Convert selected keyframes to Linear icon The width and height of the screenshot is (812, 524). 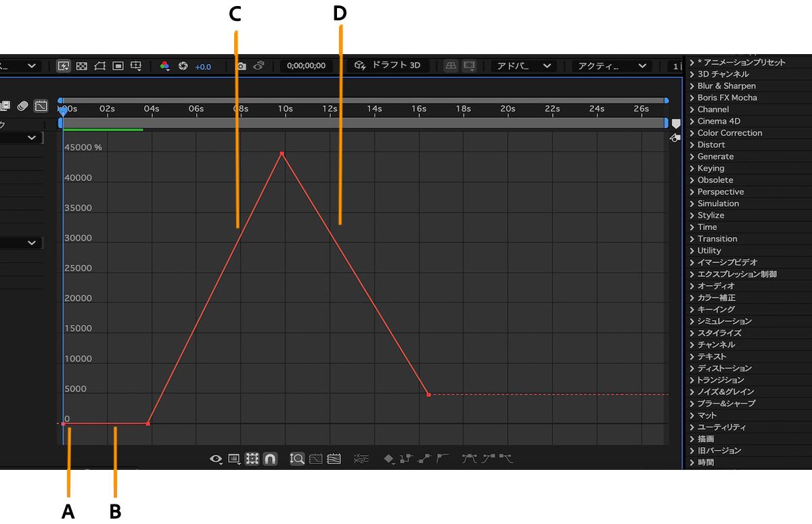(425, 459)
